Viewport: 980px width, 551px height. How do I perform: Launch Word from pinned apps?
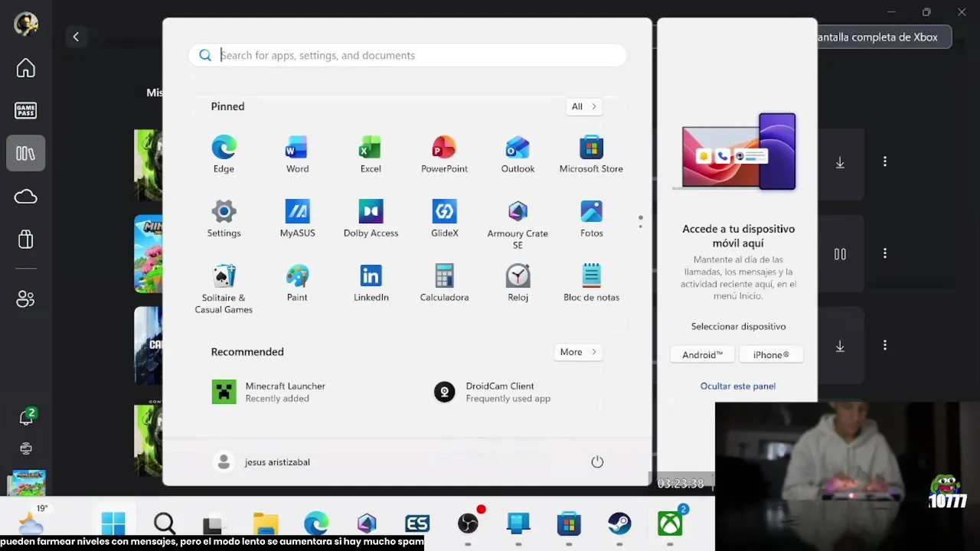pos(297,154)
